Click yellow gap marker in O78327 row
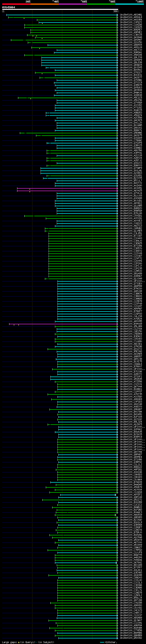 pyautogui.click(x=42, y=74)
